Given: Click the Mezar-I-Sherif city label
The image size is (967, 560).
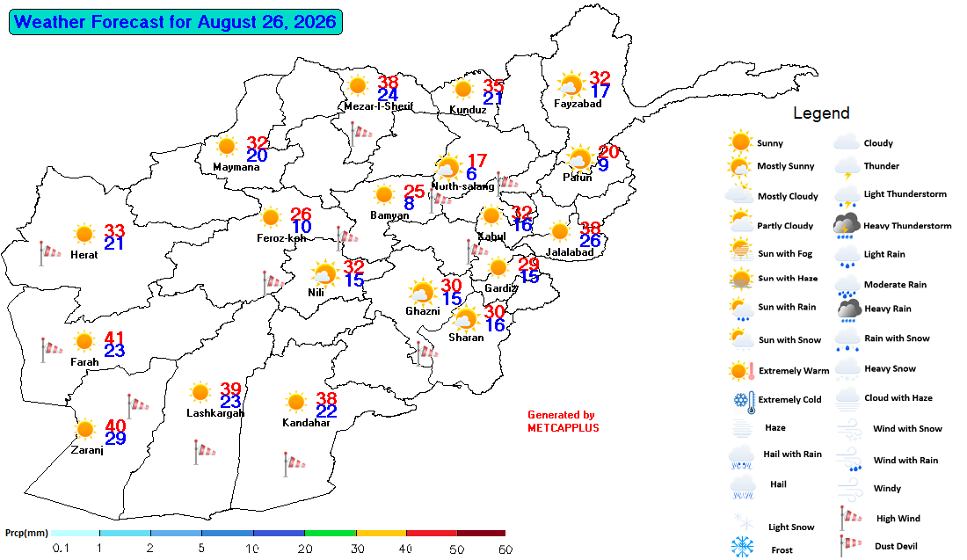Looking at the screenshot, I should [x=379, y=106].
